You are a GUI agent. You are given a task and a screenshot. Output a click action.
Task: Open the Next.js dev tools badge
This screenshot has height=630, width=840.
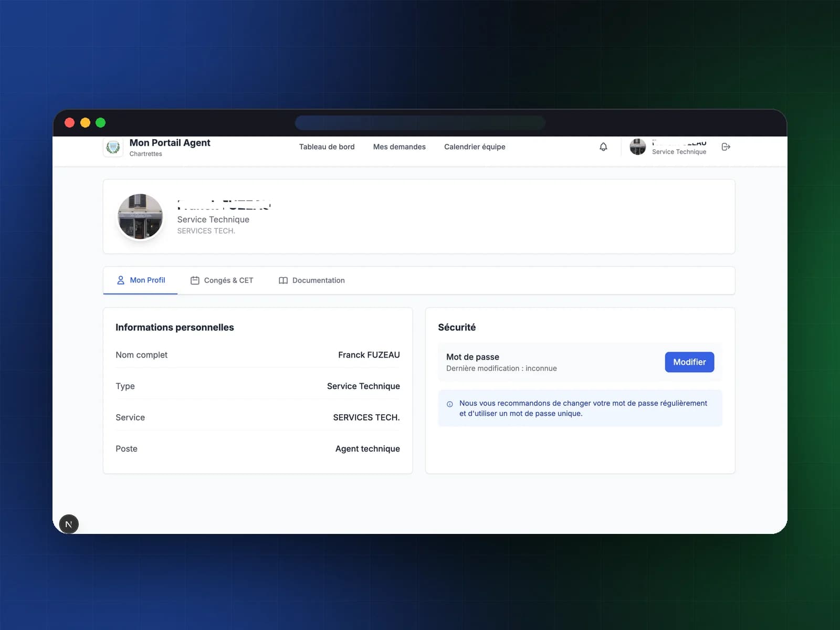click(69, 524)
